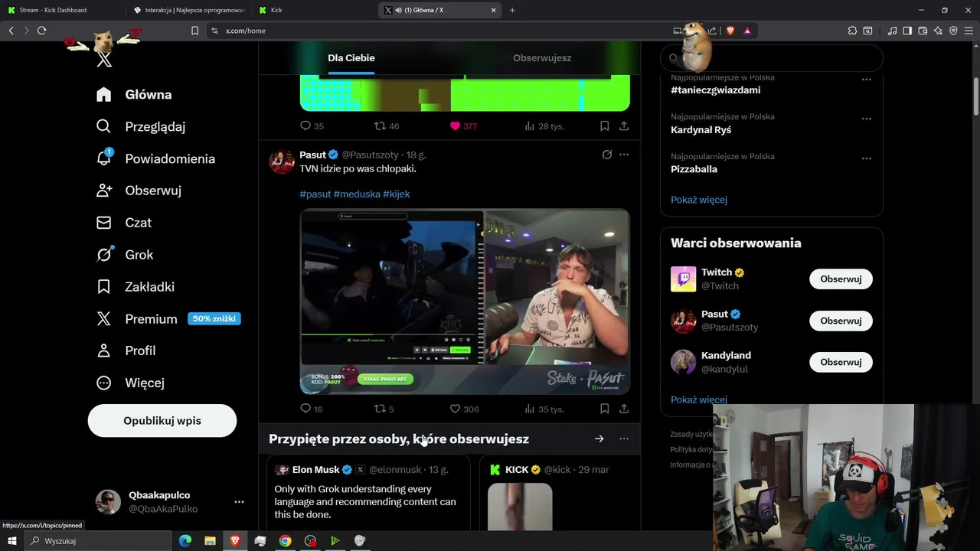
Task: Open the Więcej more menu
Action: [x=130, y=383]
